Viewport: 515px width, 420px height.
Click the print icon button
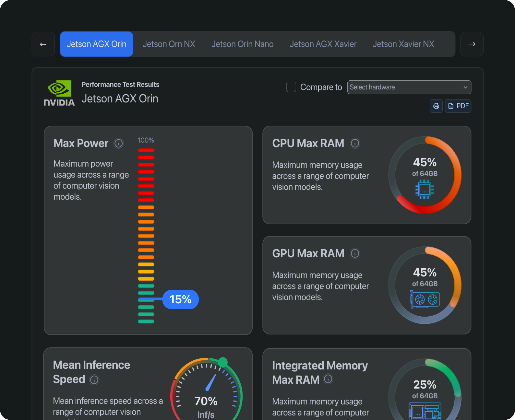[x=436, y=106]
